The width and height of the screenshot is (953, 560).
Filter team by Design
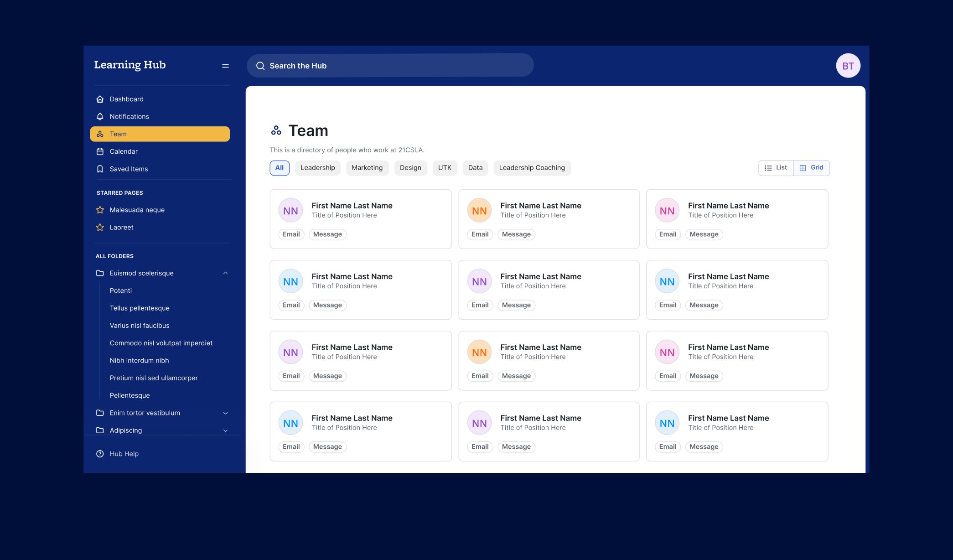point(410,168)
